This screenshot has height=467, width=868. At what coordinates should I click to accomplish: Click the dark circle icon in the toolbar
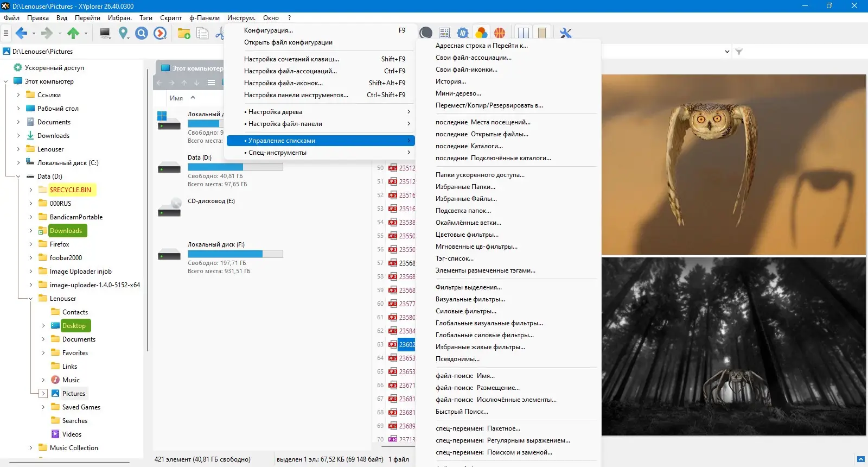[426, 34]
